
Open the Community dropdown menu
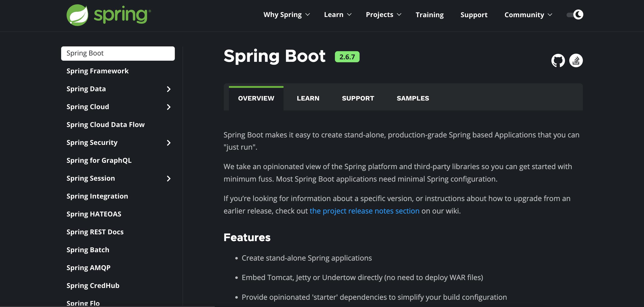[x=528, y=14]
